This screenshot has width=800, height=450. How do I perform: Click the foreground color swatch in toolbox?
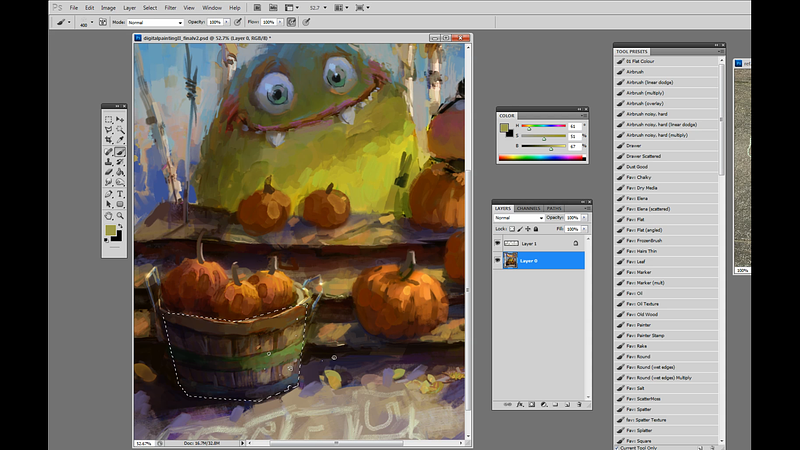click(111, 231)
